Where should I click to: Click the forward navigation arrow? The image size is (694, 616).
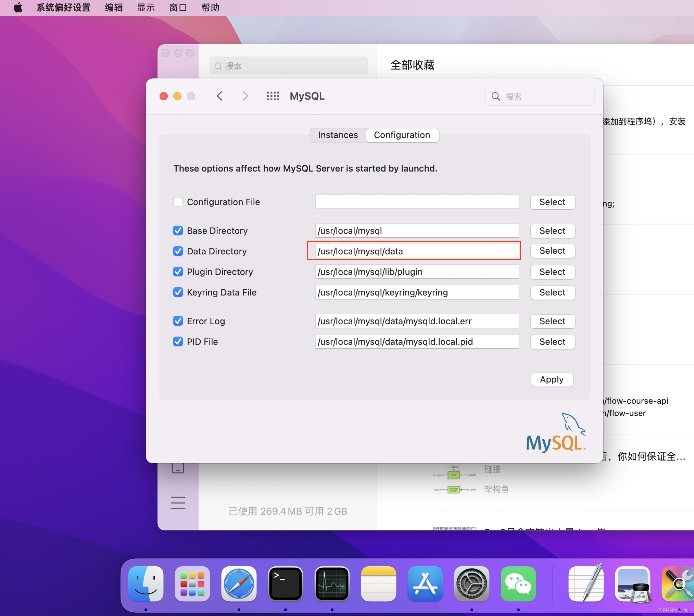point(245,96)
